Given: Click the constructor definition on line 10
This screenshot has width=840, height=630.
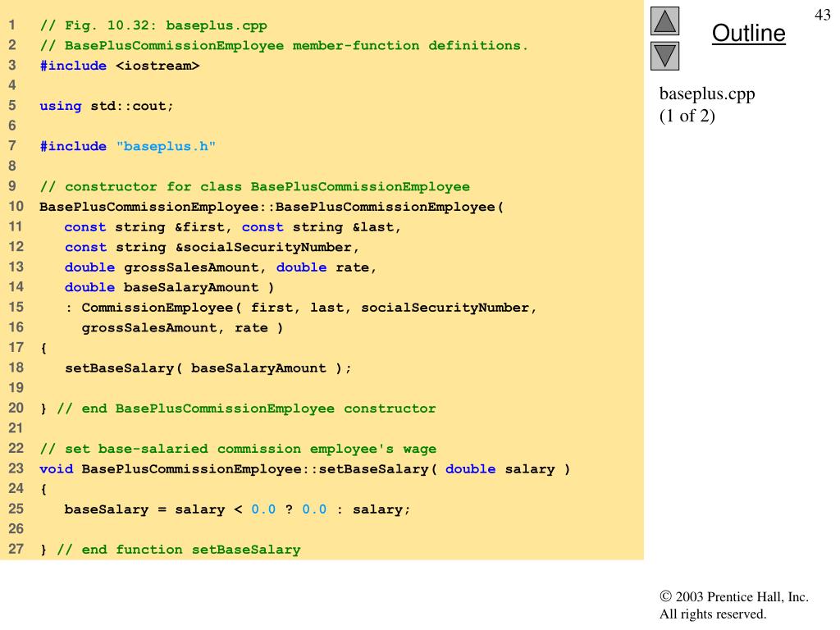Looking at the screenshot, I should click(x=272, y=207).
